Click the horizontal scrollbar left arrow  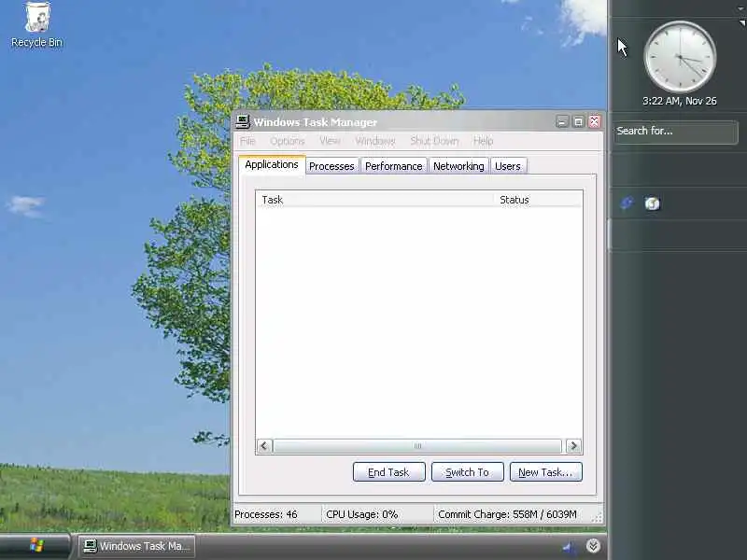[x=264, y=446]
